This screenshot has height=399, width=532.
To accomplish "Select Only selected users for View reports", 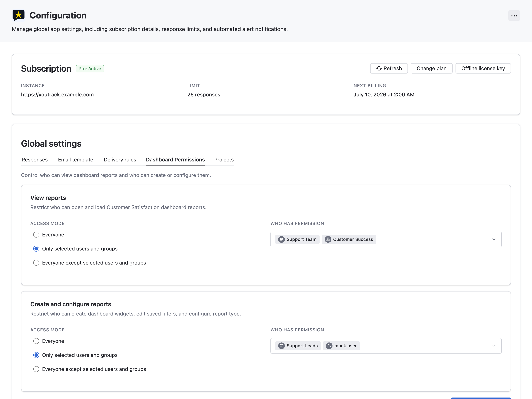I will coord(36,249).
